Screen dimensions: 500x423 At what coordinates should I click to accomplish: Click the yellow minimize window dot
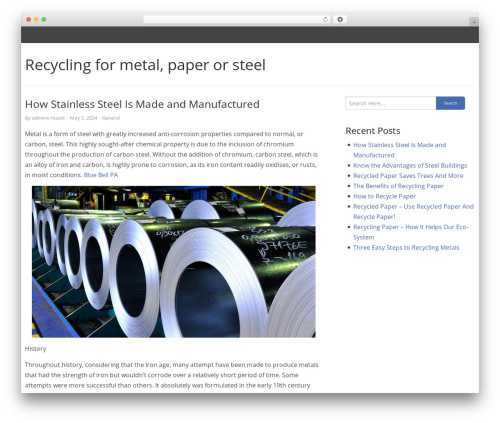pos(36,19)
